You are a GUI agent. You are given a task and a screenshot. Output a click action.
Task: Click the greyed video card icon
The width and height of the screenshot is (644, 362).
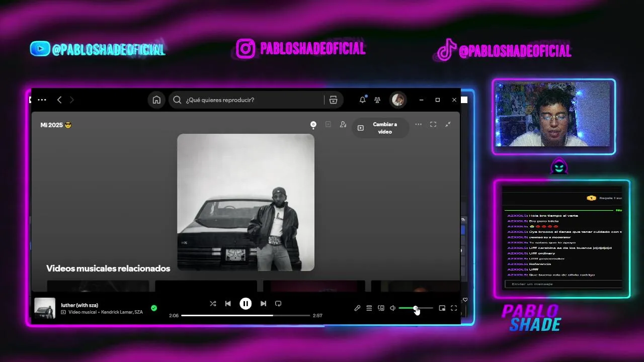[328, 124]
